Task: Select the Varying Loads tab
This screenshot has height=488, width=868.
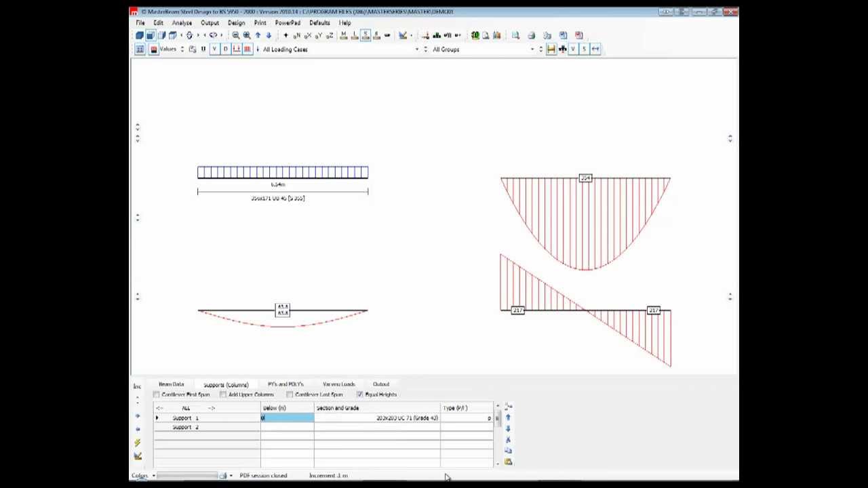Action: pyautogui.click(x=339, y=384)
